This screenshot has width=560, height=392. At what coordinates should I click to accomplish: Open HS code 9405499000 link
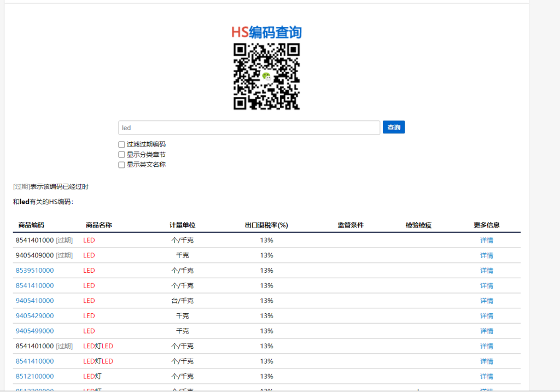tap(34, 331)
